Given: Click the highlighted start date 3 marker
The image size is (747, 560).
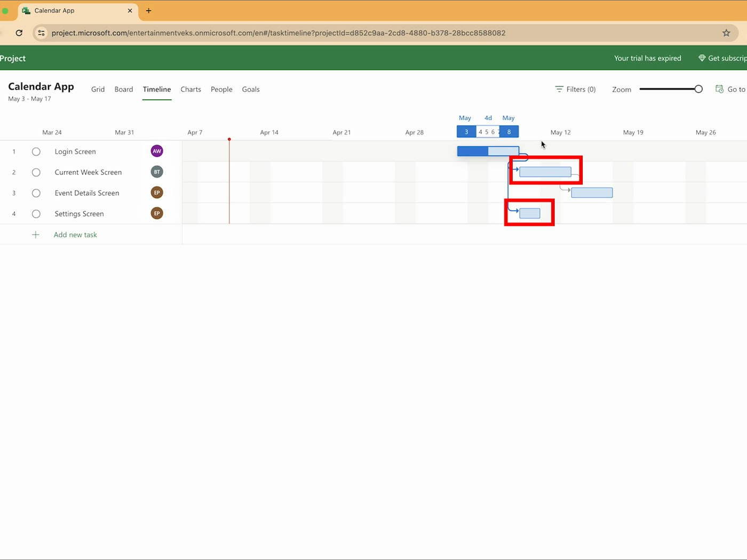Looking at the screenshot, I should coord(466,132).
